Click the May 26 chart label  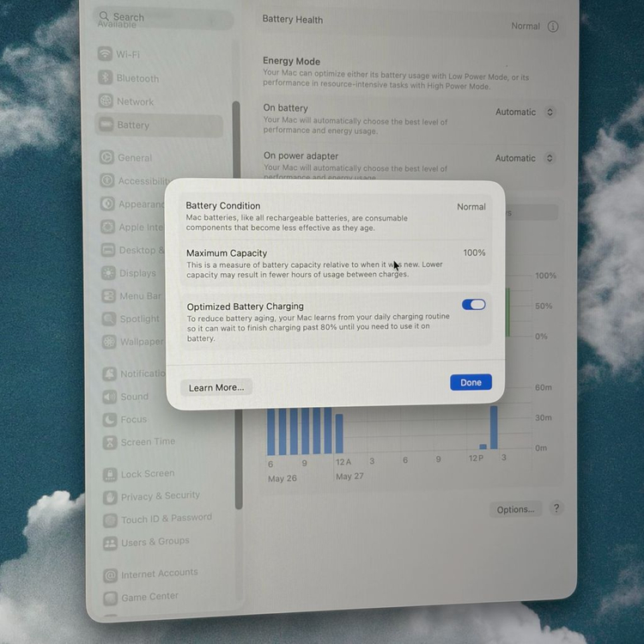[x=283, y=479]
